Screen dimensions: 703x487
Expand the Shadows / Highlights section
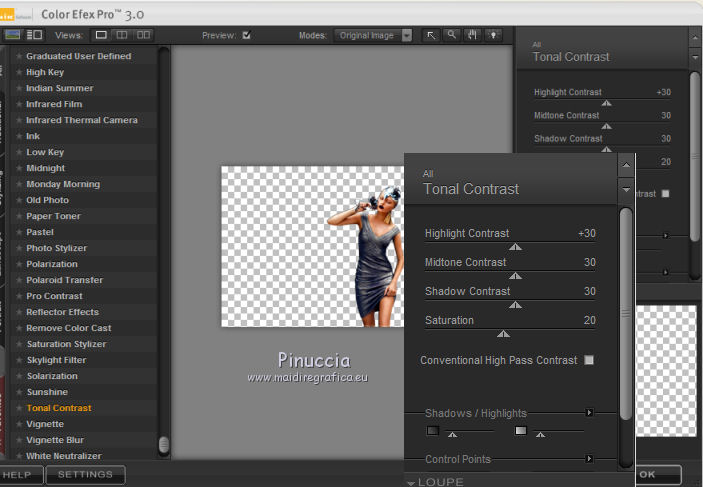[x=590, y=412]
